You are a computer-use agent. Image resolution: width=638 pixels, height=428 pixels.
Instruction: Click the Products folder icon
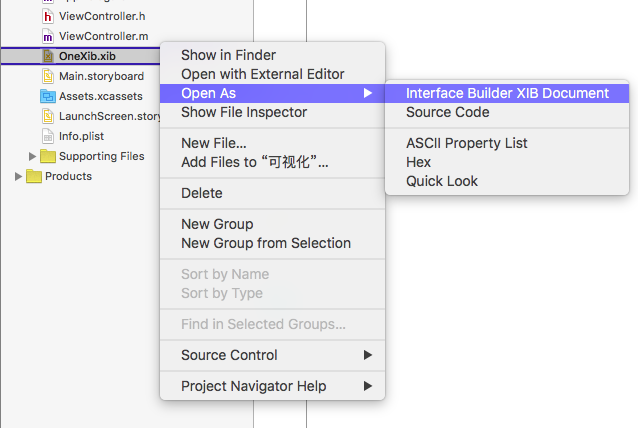point(34,177)
